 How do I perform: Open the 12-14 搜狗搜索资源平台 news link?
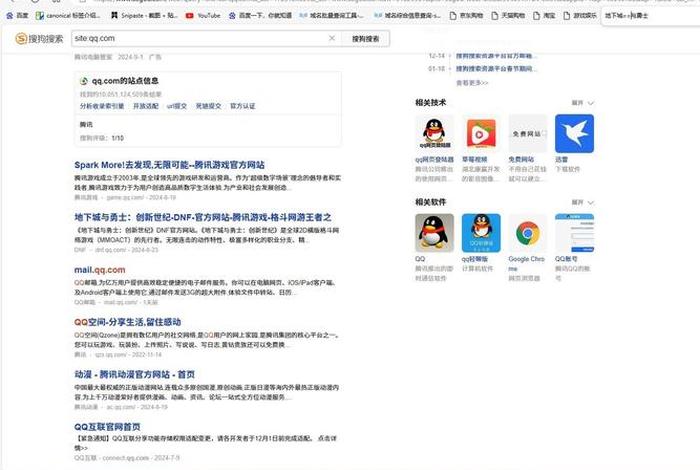(x=496, y=56)
